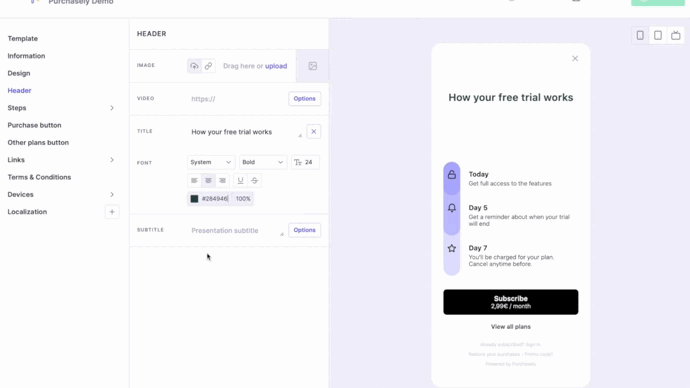Click the preview title How your free trial works
This screenshot has height=388, width=690.
point(510,98)
